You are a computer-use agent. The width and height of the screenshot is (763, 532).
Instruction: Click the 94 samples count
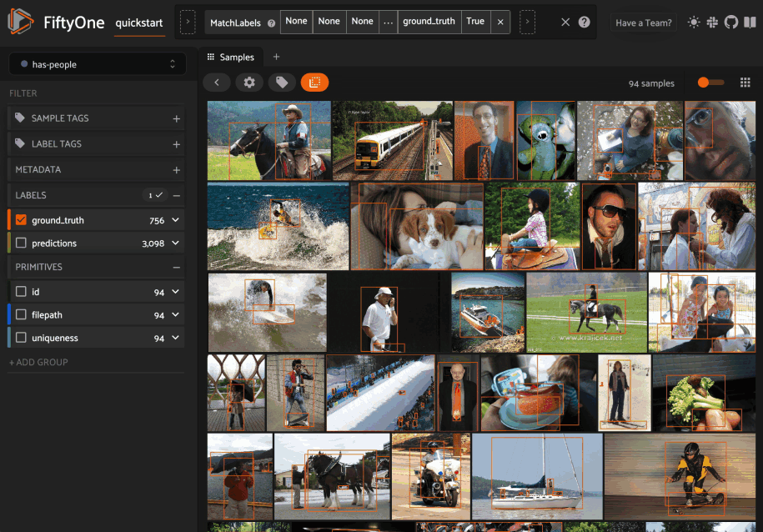[x=651, y=83]
